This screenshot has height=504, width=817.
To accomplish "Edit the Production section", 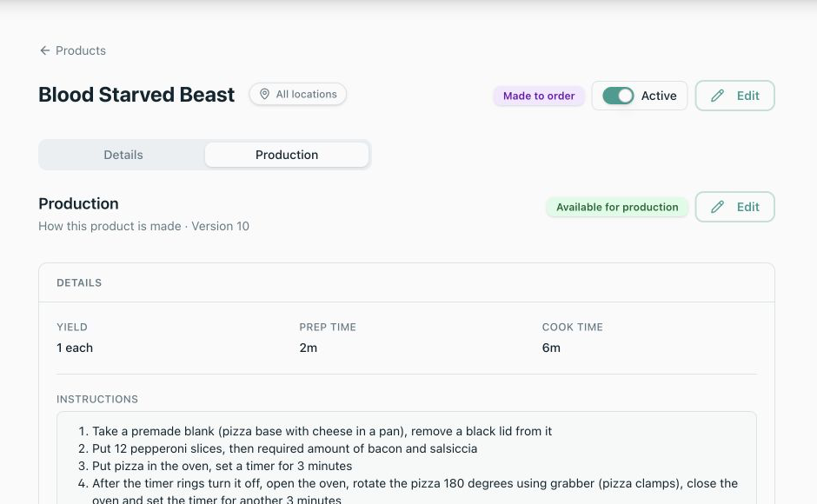I will [734, 207].
